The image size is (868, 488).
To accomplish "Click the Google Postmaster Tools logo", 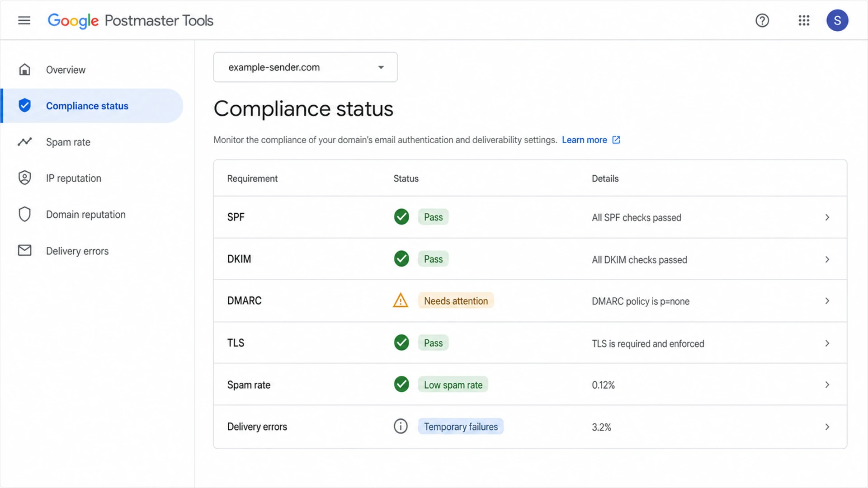I will click(130, 20).
